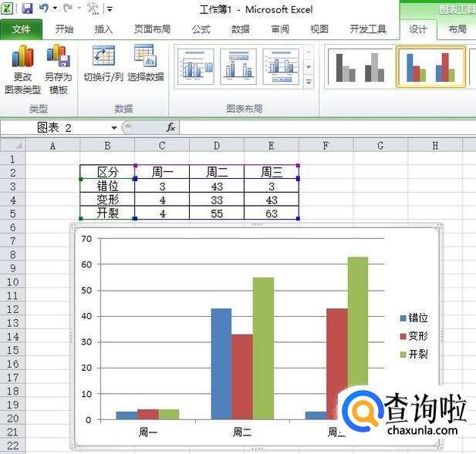
Task: Click the Select All corner triangle
Action: tap(13, 145)
